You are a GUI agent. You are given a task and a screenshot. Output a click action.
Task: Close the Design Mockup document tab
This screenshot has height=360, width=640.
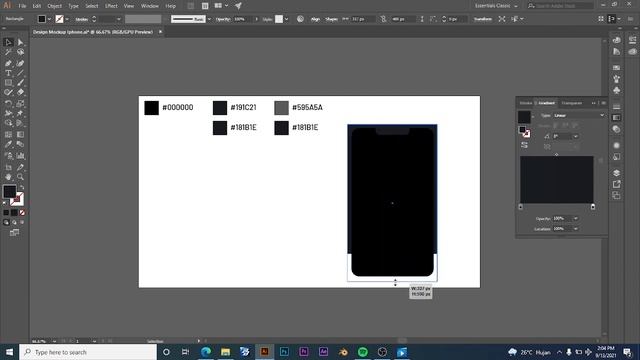click(160, 32)
